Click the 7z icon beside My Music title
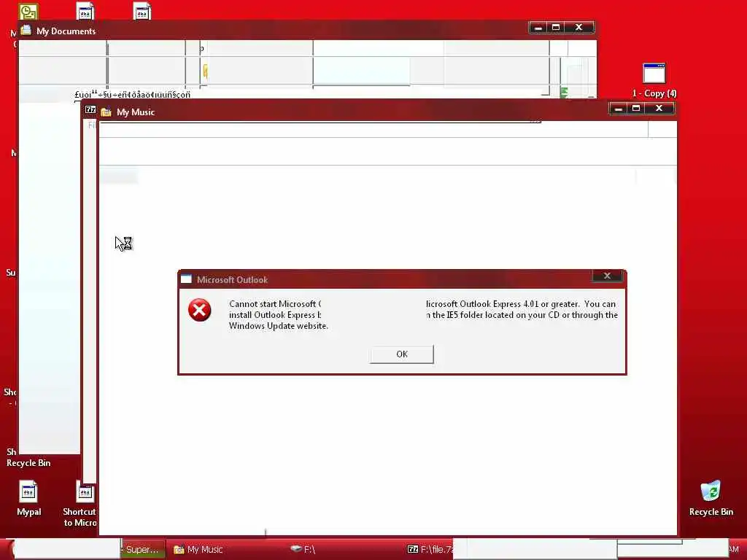 point(90,109)
